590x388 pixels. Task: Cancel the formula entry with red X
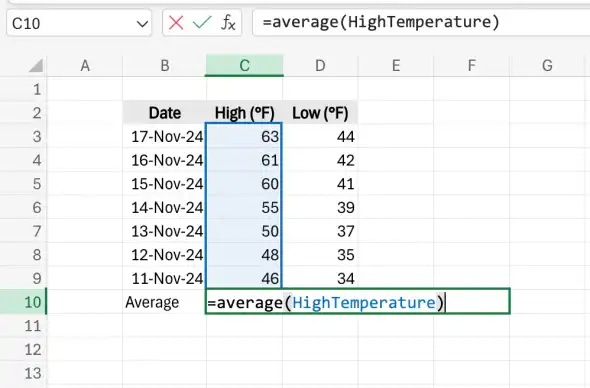tap(176, 23)
